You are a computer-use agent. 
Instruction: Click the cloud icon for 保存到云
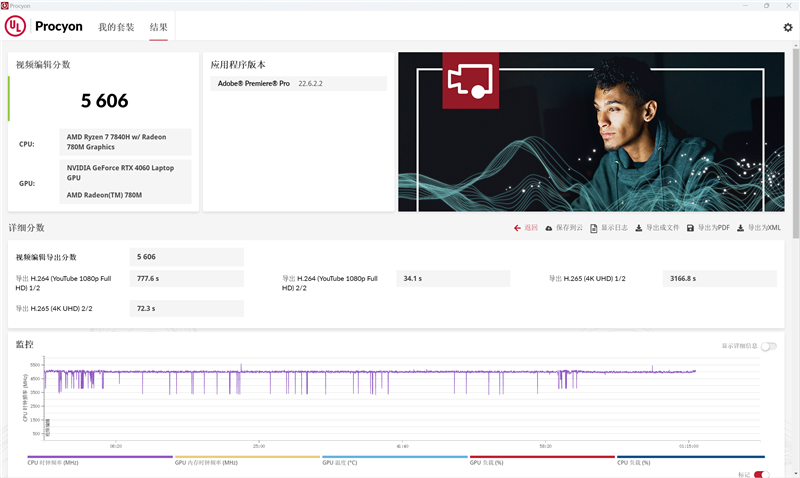pos(548,228)
